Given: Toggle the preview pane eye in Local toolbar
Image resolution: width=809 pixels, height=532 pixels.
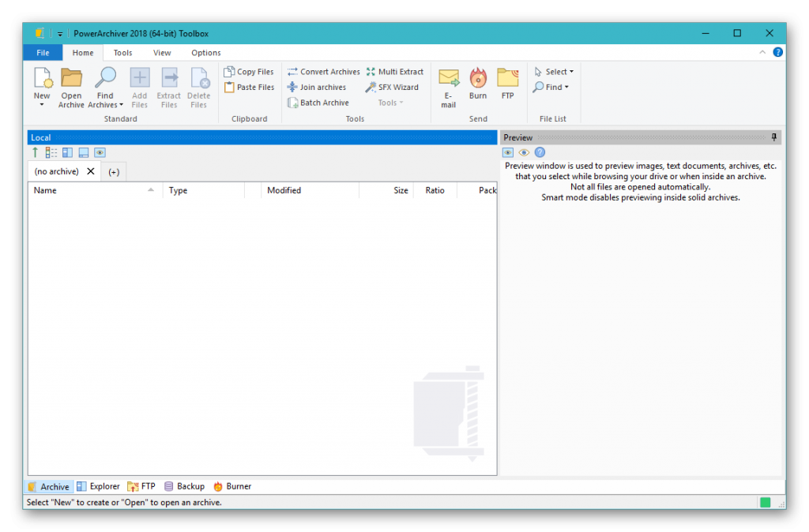Looking at the screenshot, I should click(98, 152).
